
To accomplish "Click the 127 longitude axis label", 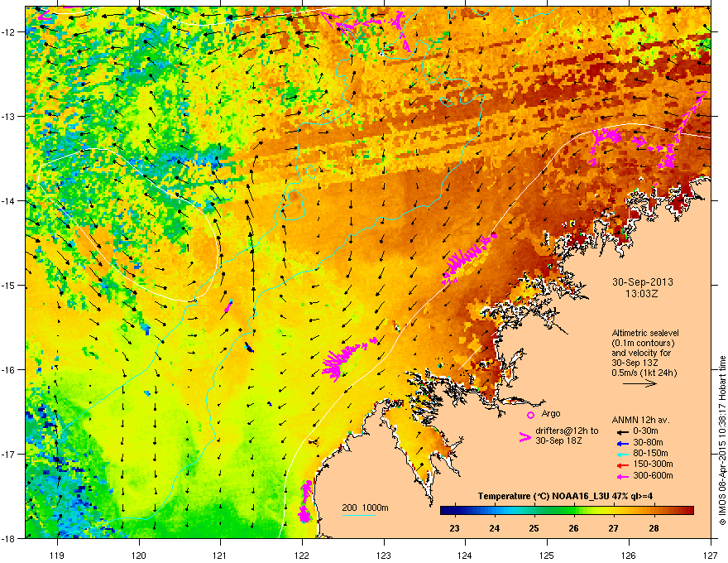I will click(711, 555).
